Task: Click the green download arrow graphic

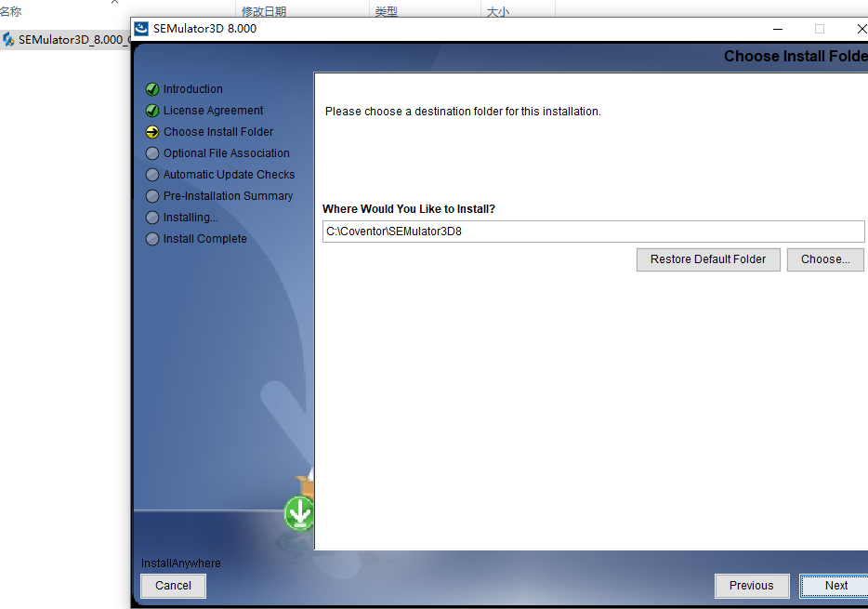Action: 299,513
